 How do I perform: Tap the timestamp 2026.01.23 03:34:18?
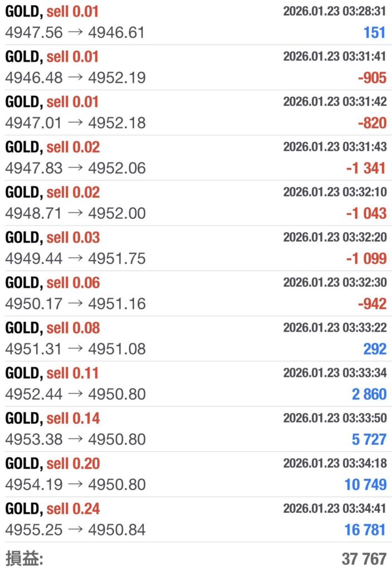click(334, 463)
